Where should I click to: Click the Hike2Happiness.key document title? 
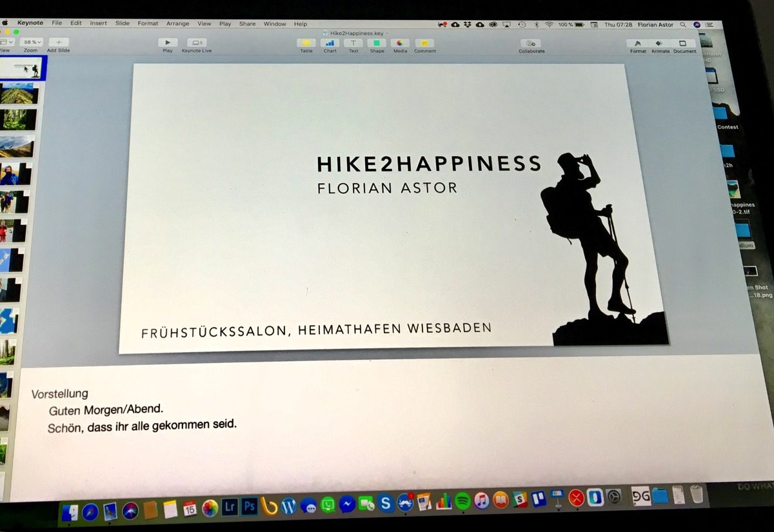[355, 32]
